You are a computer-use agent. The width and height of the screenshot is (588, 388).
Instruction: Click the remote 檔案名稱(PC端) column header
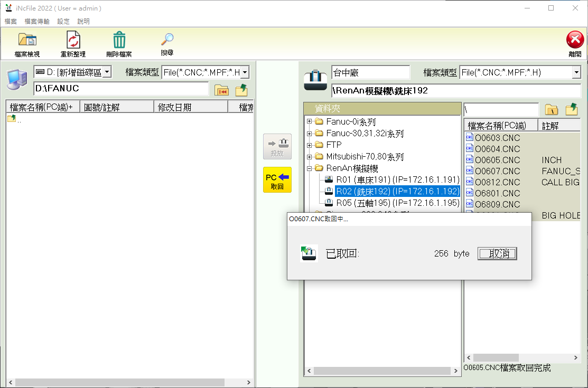(501, 126)
